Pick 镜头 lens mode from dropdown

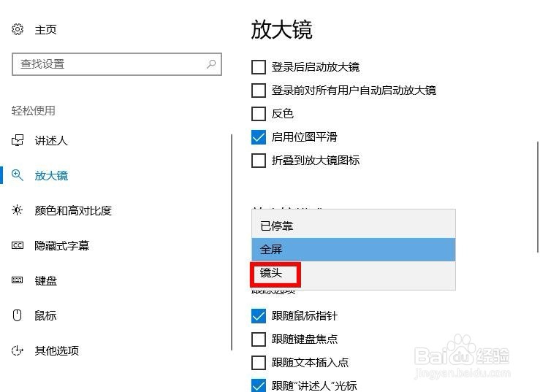[354, 272]
